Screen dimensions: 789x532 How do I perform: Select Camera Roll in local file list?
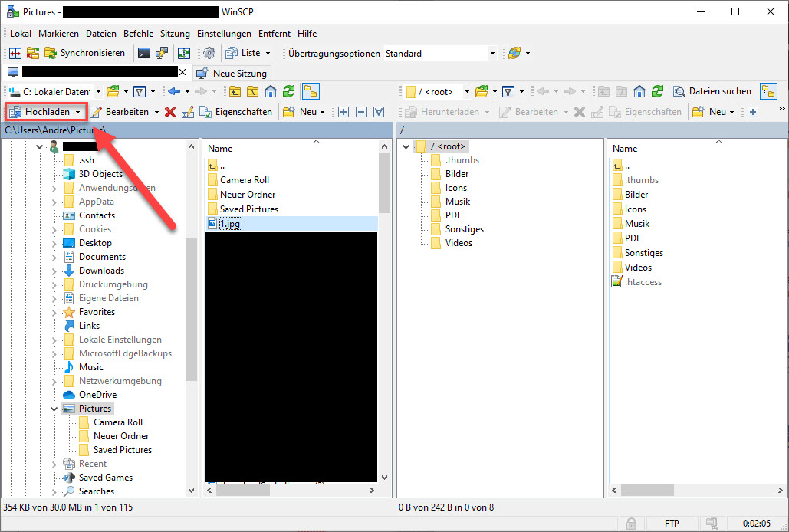click(245, 179)
